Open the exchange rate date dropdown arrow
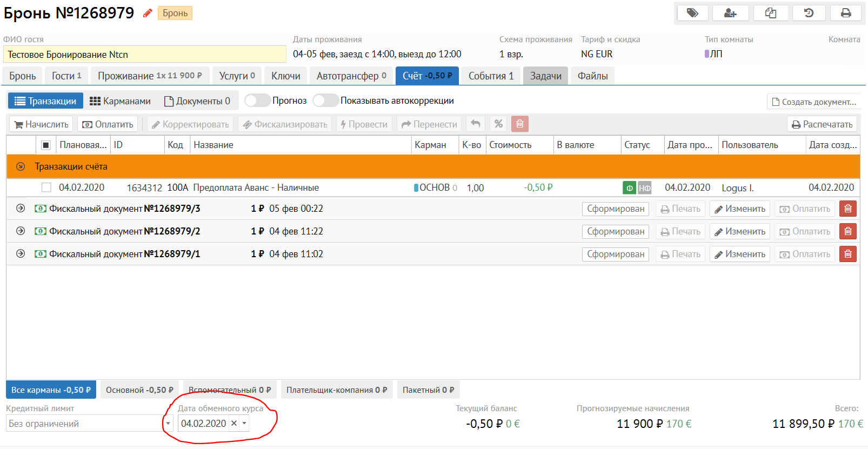Viewport: 868px width, 449px height. pyautogui.click(x=244, y=424)
